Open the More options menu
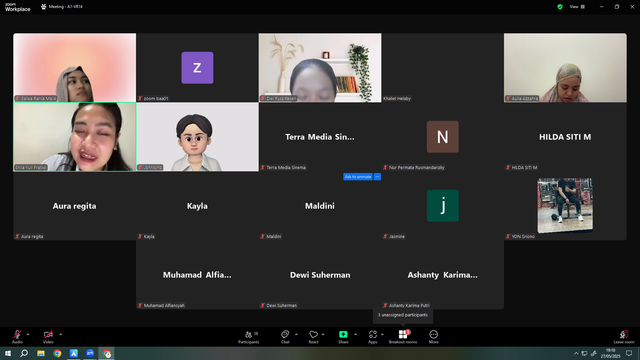 click(433, 337)
